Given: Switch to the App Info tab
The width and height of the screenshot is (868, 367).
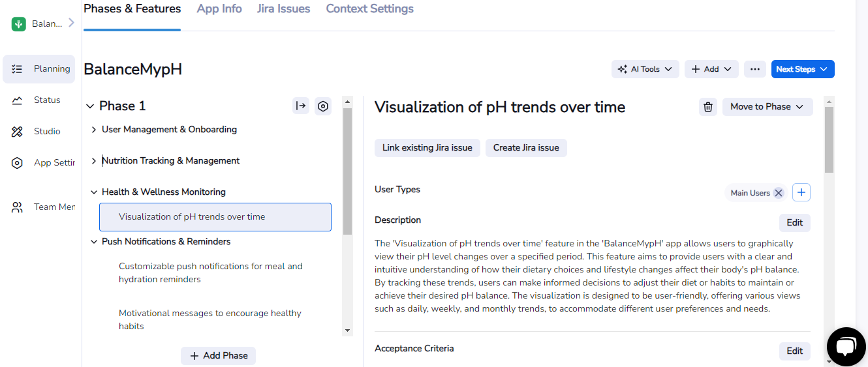Looking at the screenshot, I should (219, 9).
